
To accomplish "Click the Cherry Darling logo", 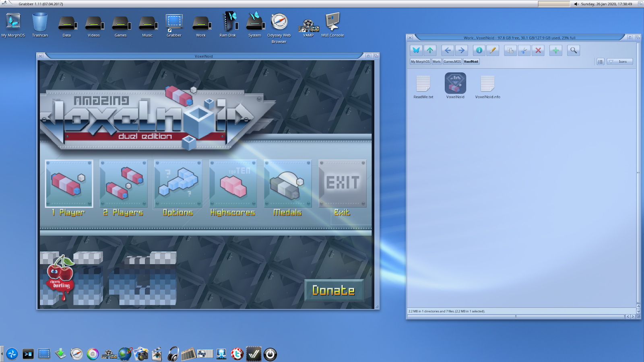I will click(61, 277).
